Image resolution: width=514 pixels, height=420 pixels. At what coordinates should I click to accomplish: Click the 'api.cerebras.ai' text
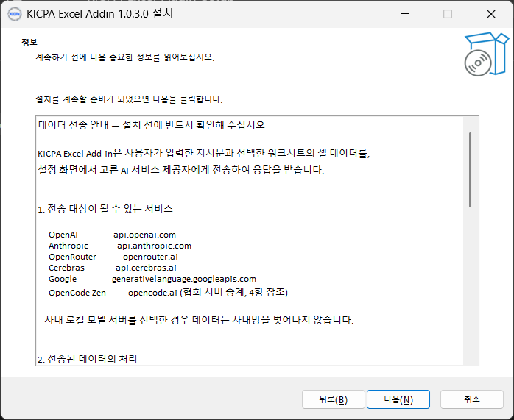[146, 268]
